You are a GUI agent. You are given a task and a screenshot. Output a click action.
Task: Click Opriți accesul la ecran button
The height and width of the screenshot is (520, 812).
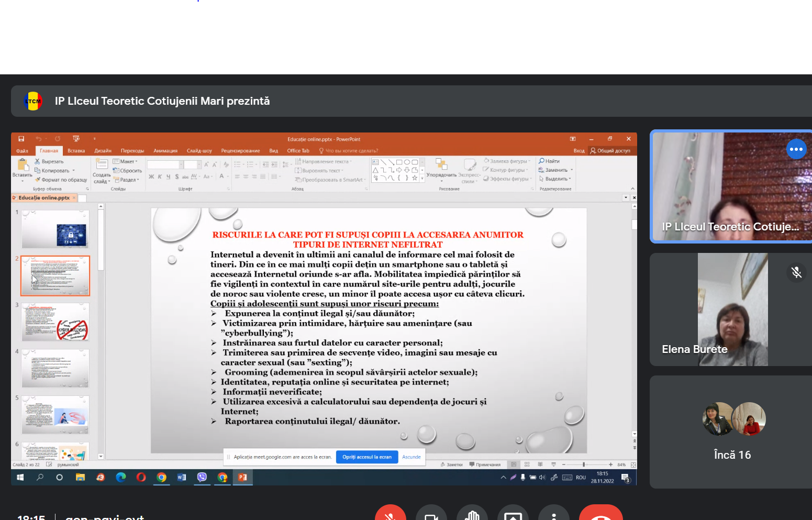pyautogui.click(x=367, y=457)
